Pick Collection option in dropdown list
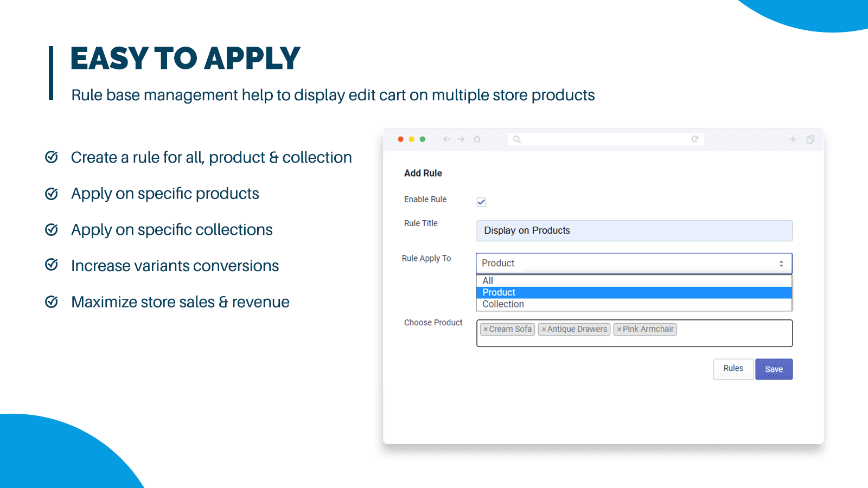Viewport: 868px width, 488px height. (x=503, y=304)
